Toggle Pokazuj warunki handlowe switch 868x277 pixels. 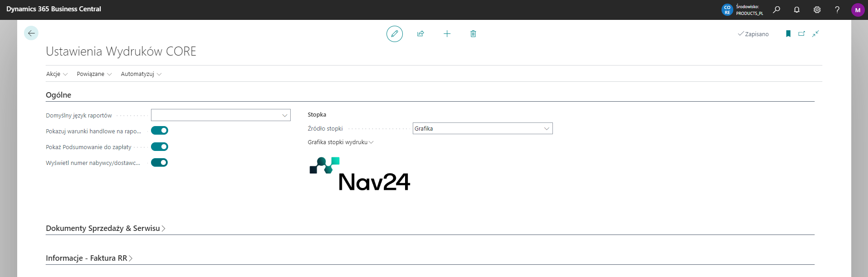coord(160,131)
